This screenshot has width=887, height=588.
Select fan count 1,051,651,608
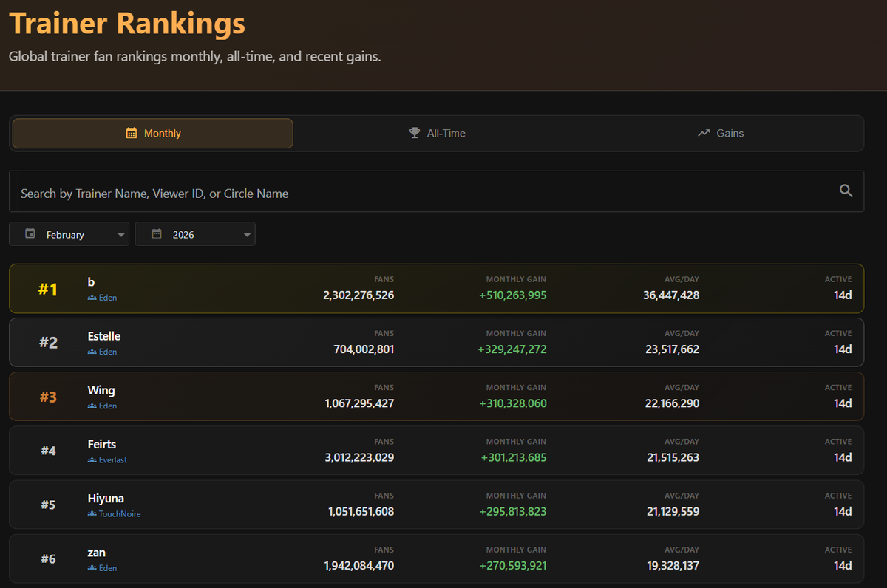point(361,511)
